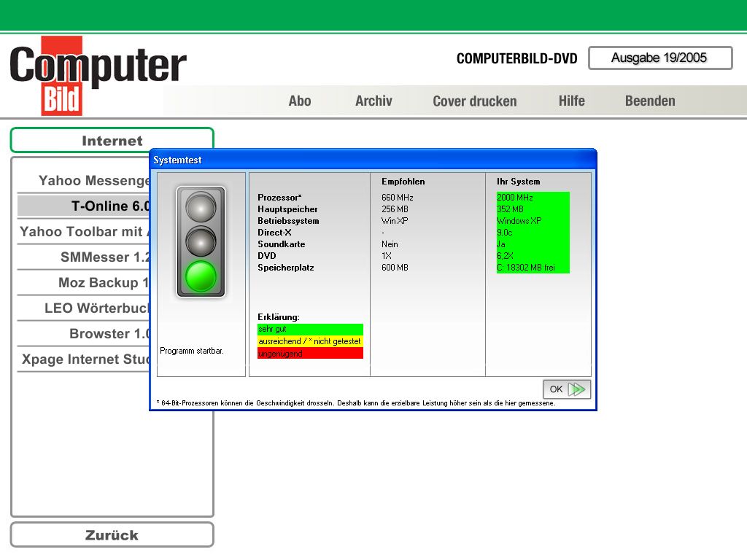Open the Hilfe menu item
The width and height of the screenshot is (747, 560).
coord(571,101)
